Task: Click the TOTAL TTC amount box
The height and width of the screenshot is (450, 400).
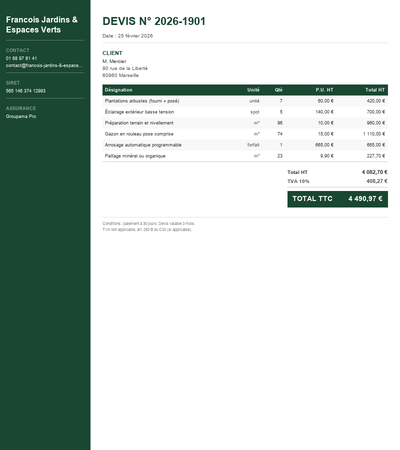Action: pos(338,199)
